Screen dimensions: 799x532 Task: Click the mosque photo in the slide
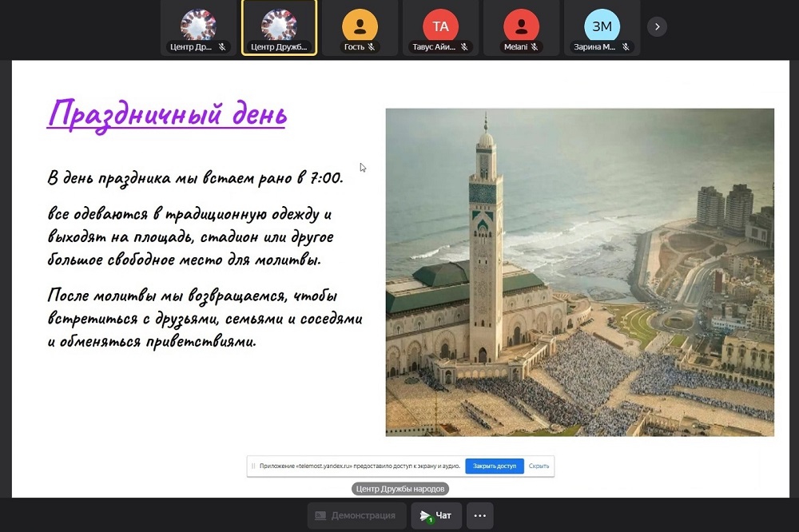579,272
